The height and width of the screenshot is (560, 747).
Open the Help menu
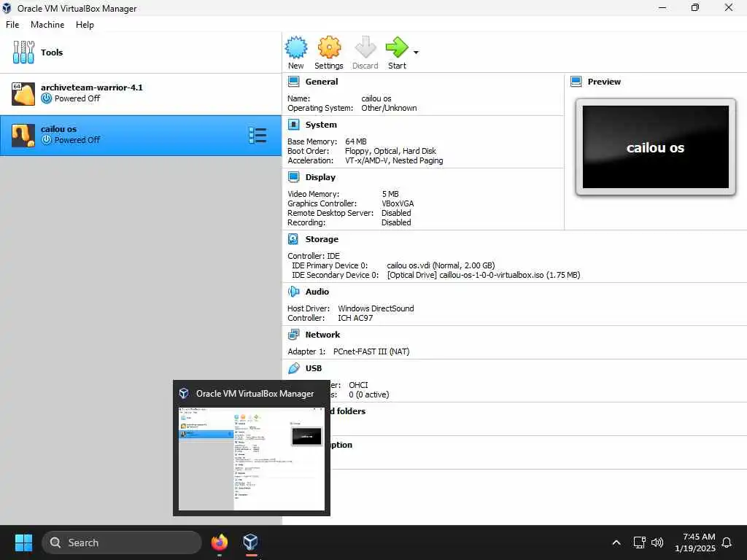click(85, 25)
